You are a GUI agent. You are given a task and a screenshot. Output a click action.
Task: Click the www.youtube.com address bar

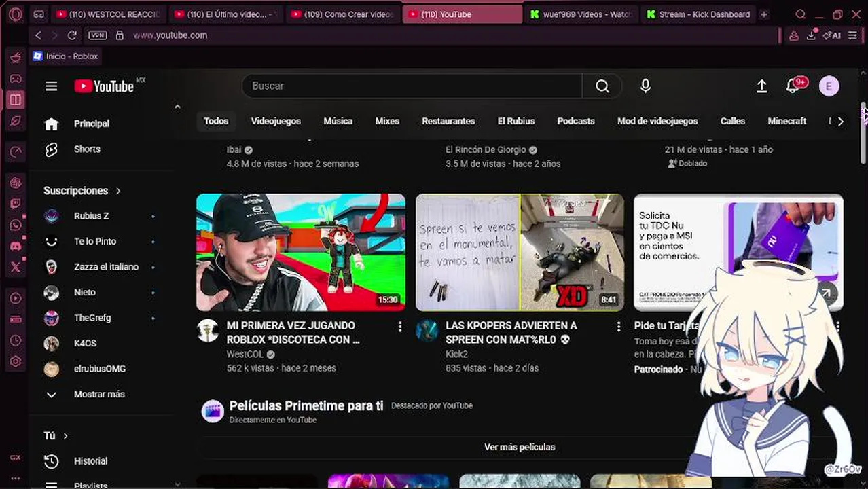pyautogui.click(x=170, y=35)
